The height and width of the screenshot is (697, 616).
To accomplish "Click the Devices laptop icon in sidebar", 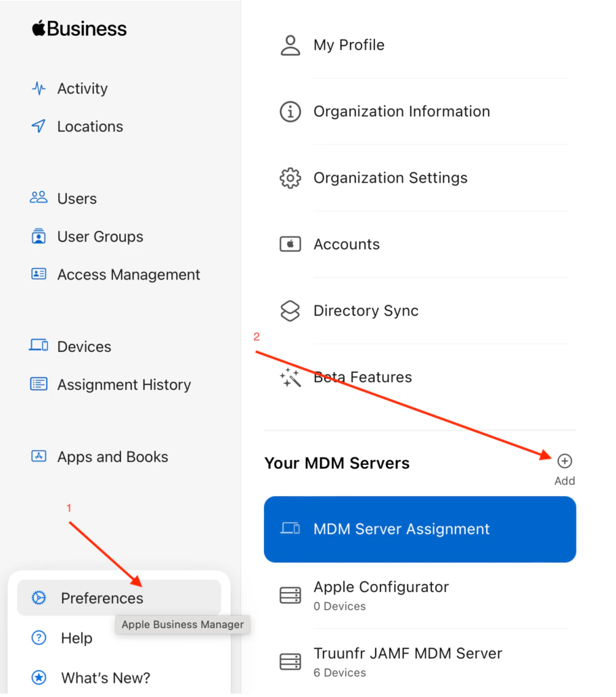I will click(39, 345).
